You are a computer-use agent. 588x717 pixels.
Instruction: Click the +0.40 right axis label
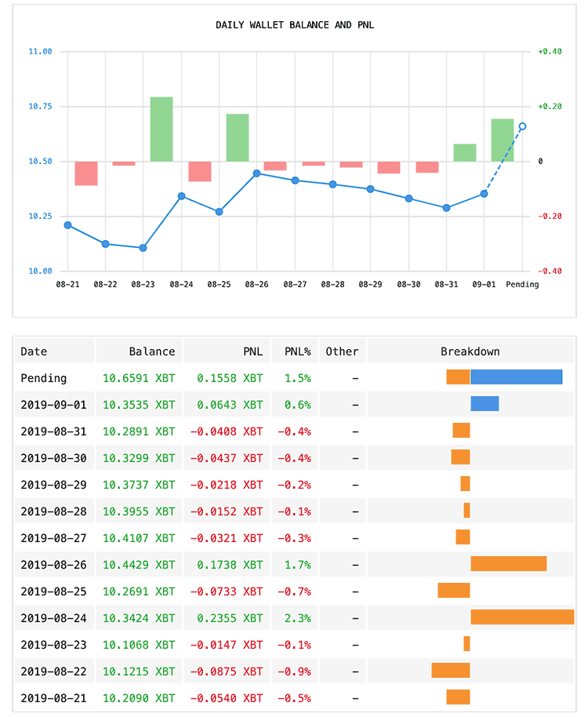pyautogui.click(x=550, y=52)
